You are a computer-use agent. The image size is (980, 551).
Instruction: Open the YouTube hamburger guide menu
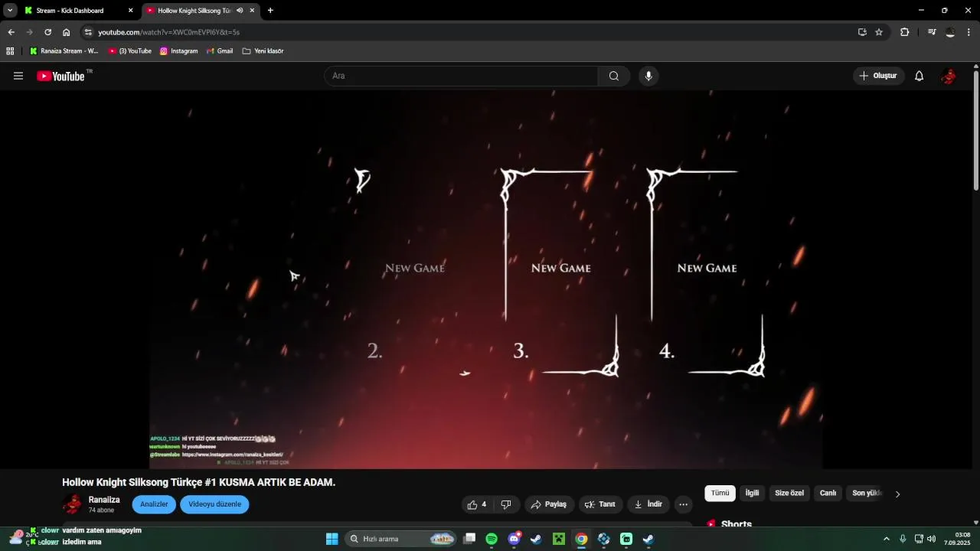pyautogui.click(x=18, y=76)
